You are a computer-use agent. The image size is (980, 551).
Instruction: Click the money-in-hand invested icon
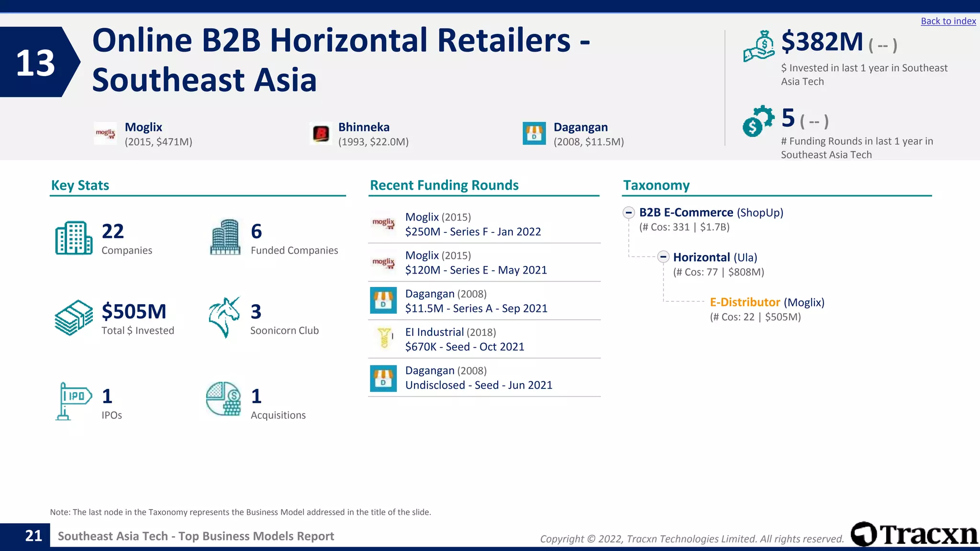tap(758, 46)
